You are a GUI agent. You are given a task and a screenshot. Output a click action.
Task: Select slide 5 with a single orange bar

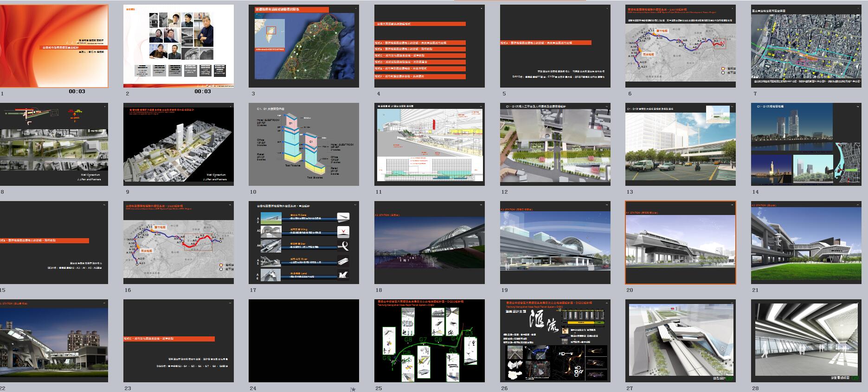click(x=555, y=46)
